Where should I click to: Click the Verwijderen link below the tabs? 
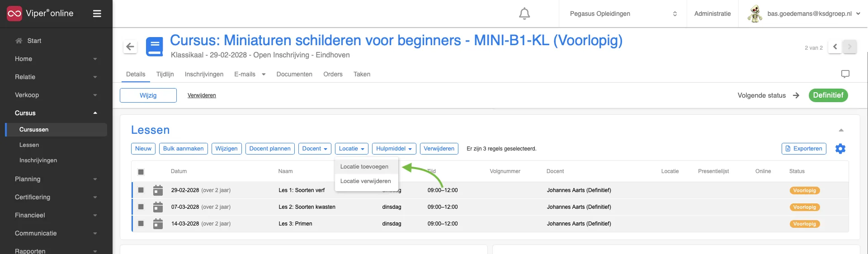point(202,95)
